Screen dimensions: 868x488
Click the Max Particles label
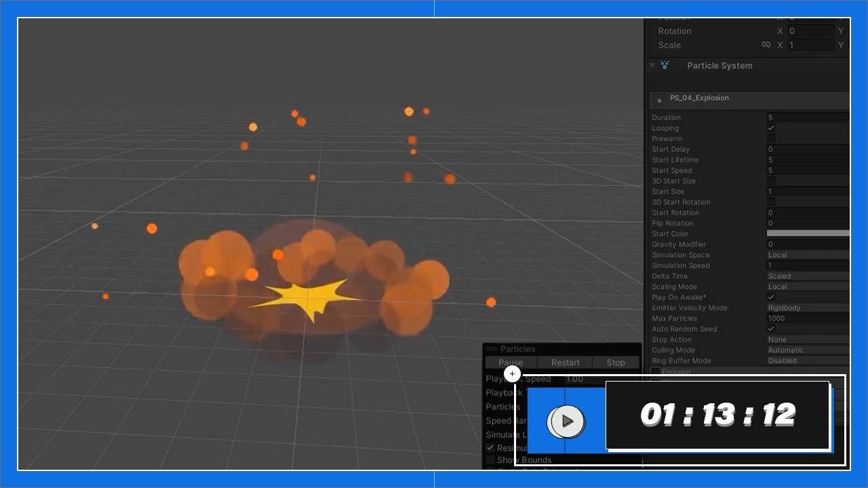pos(673,319)
